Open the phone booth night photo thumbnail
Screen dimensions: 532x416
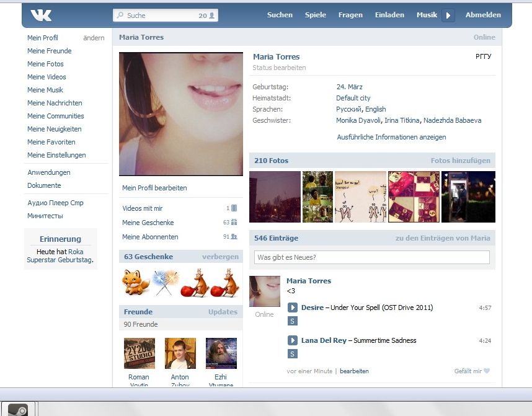pyautogui.click(x=468, y=197)
